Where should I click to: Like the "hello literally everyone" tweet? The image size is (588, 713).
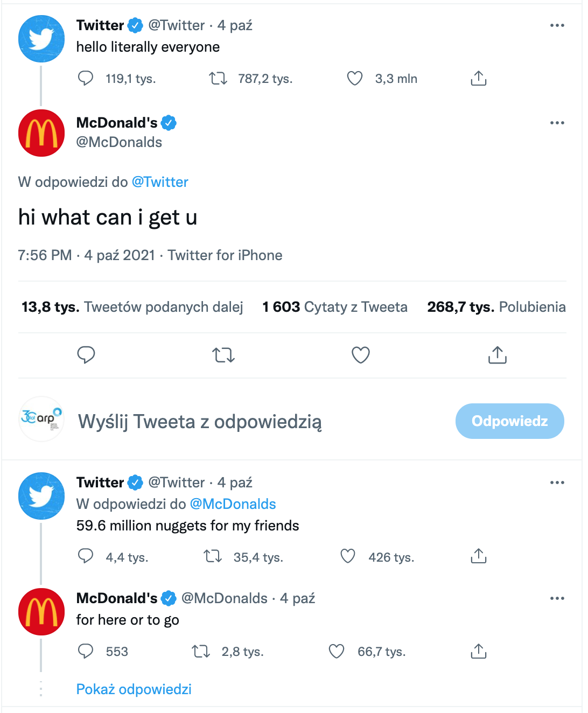click(x=355, y=79)
